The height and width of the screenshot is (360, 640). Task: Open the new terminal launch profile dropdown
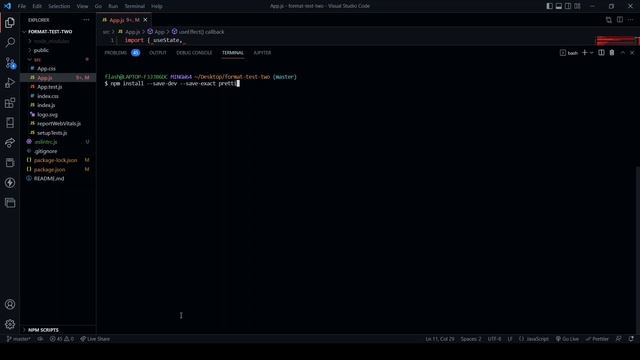tap(591, 53)
